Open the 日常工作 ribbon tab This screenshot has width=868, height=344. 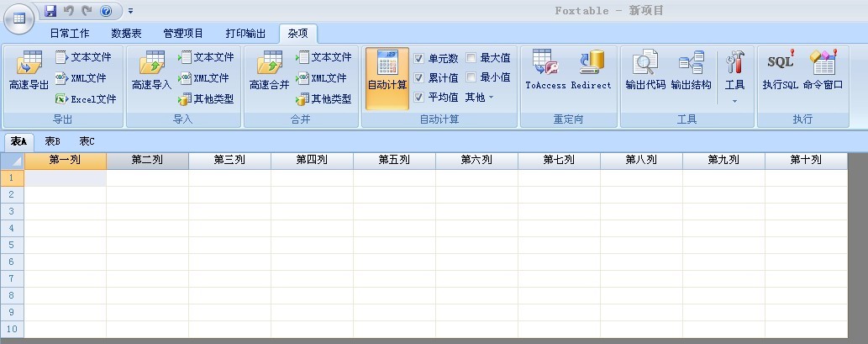(70, 34)
